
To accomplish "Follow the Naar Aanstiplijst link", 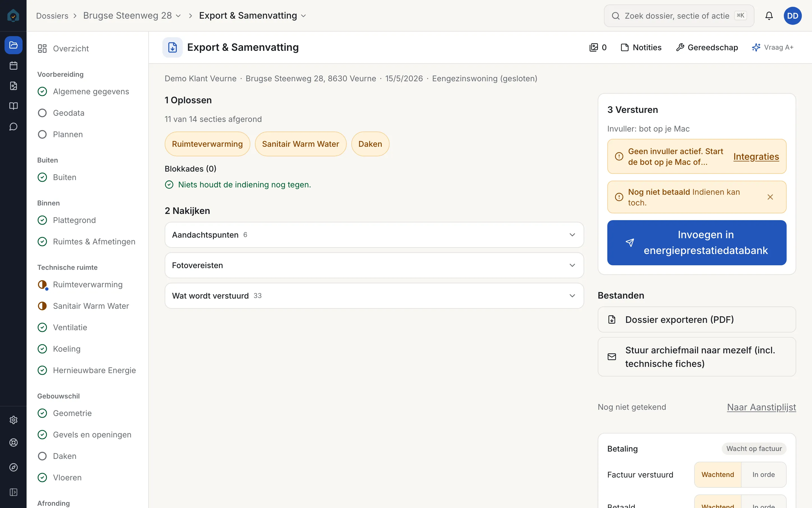I will 761,407.
